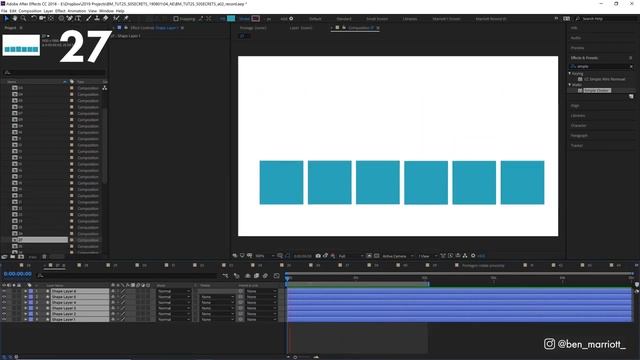
Task: Click the label color of Shape Layer 6
Action: coord(31,291)
